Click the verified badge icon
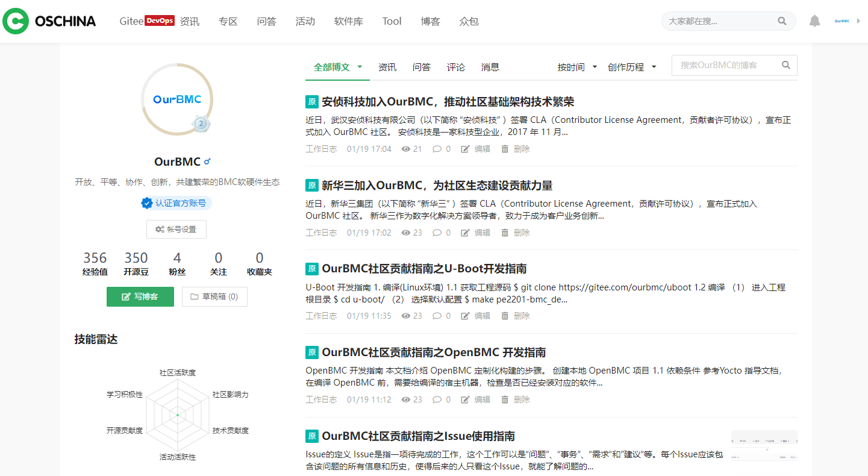868x476 pixels. [146, 203]
